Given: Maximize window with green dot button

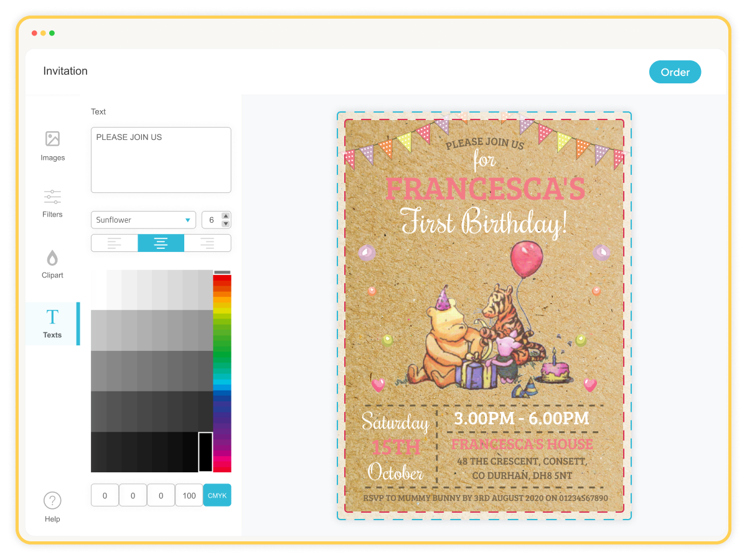Looking at the screenshot, I should pos(52,33).
